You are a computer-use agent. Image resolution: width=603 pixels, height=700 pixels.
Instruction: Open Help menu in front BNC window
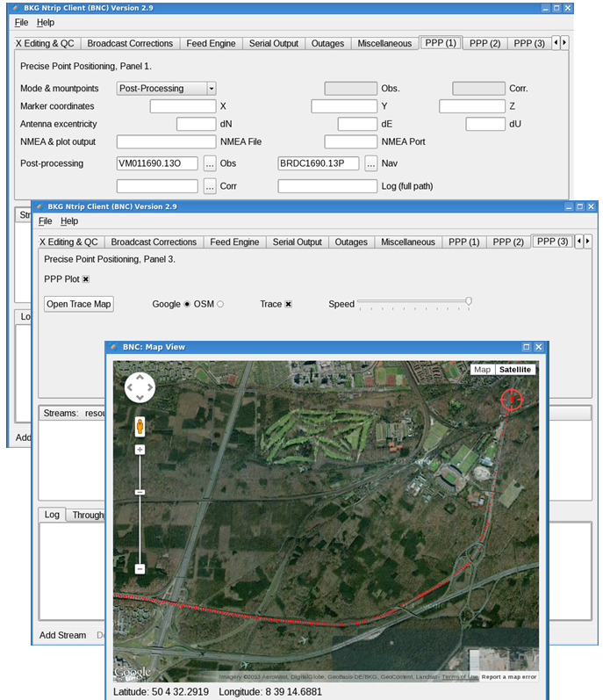[69, 221]
